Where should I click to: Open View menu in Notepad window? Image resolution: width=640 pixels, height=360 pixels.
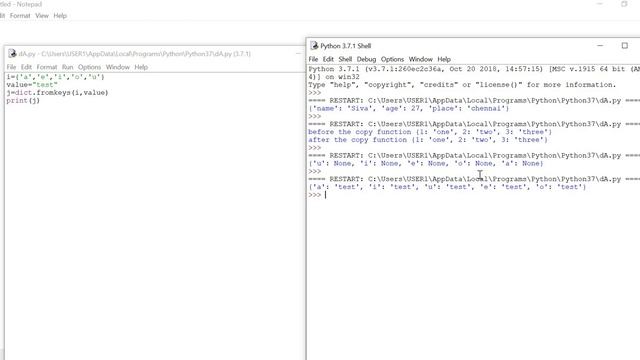pos(42,16)
